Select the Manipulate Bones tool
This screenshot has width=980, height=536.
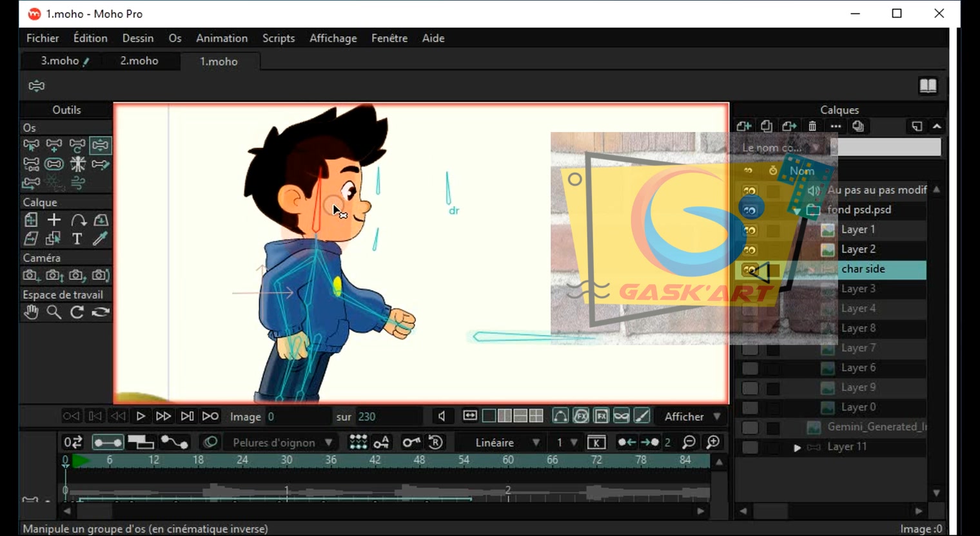tap(100, 145)
